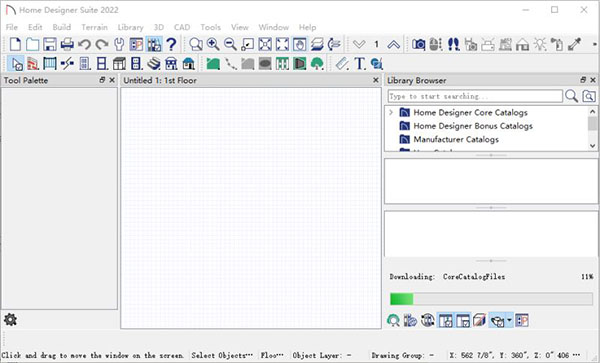Toggle the highlighted paint/adjust materials toolbar button
This screenshot has height=363, width=600.
[154, 44]
